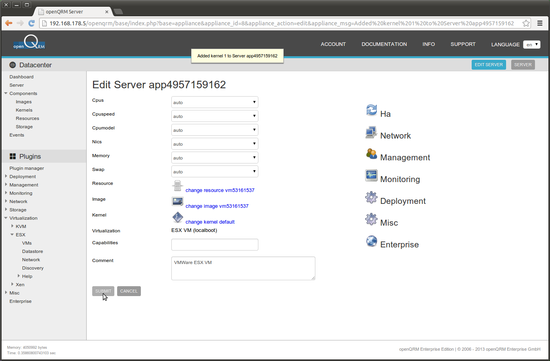Viewport: 550px width, 361px height.
Task: Click the openQRM logo
Action: pyautogui.click(x=29, y=42)
